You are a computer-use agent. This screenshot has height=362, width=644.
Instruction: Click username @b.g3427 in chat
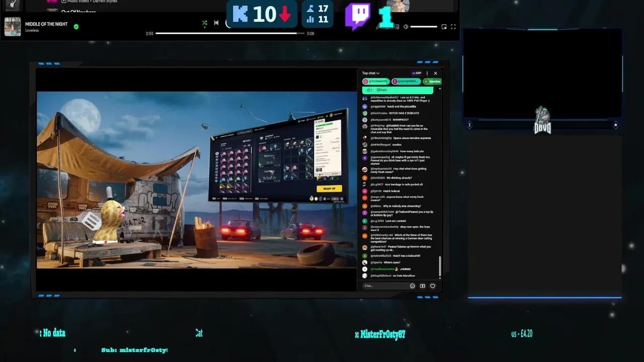point(377,185)
